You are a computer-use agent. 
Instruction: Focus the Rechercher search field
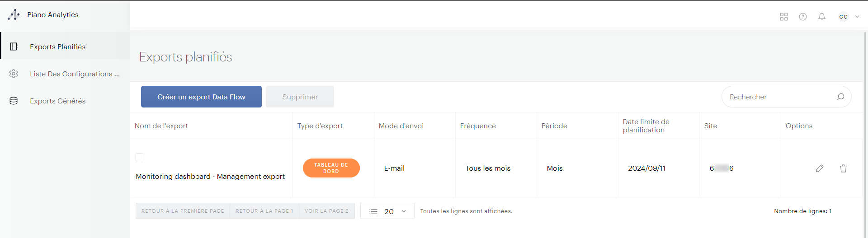coord(780,97)
